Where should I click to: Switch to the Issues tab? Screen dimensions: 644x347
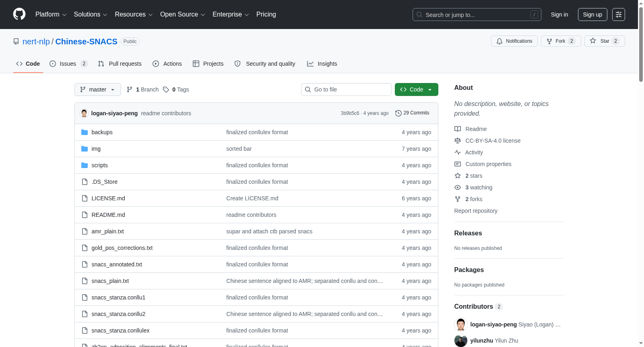[x=68, y=64]
